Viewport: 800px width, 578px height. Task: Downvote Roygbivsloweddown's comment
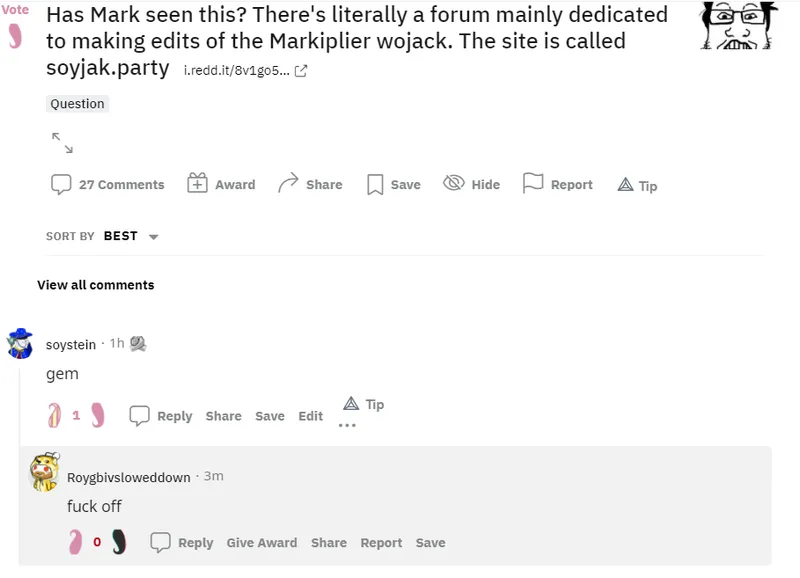(120, 543)
